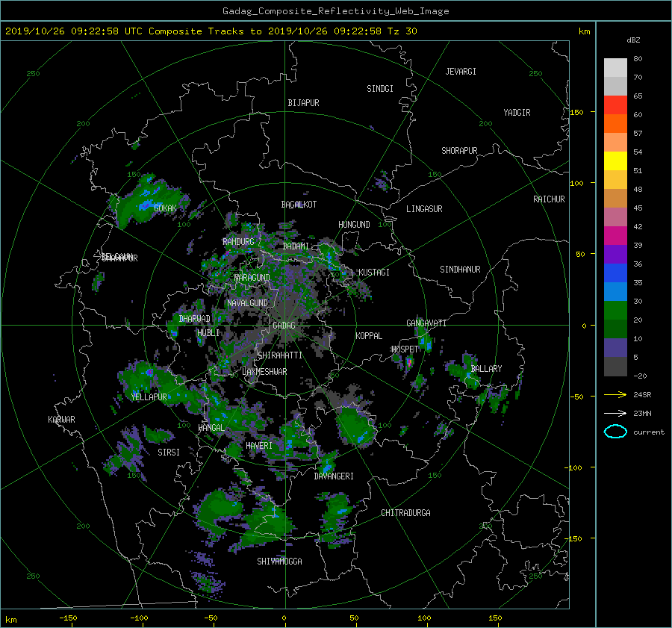Click the KUSTAGI label
Viewport: 672px width, 628px height.
pyautogui.click(x=374, y=273)
